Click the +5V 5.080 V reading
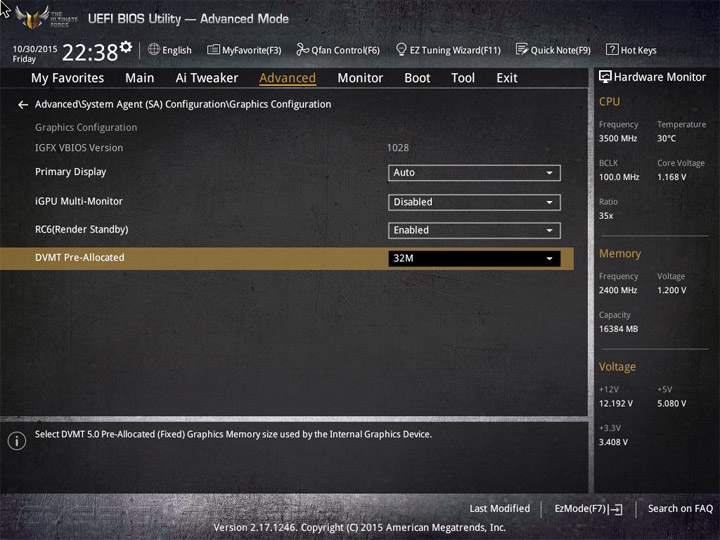This screenshot has height=540, width=720. 671,404
